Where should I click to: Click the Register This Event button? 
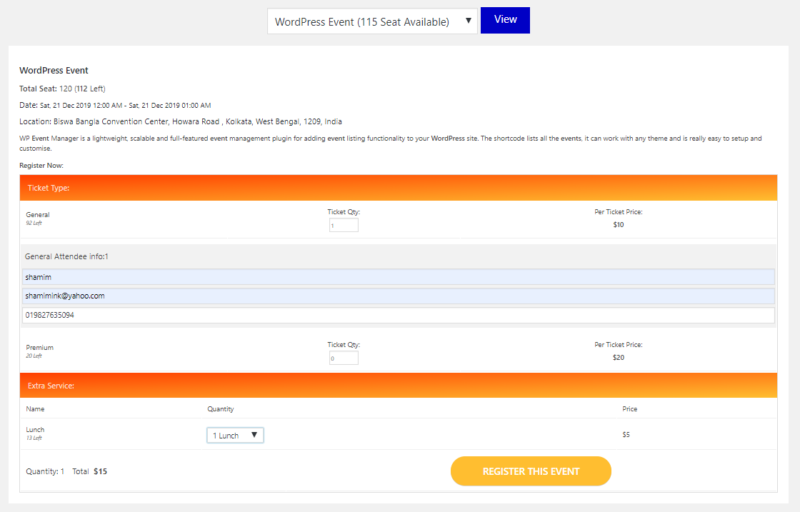(x=531, y=471)
